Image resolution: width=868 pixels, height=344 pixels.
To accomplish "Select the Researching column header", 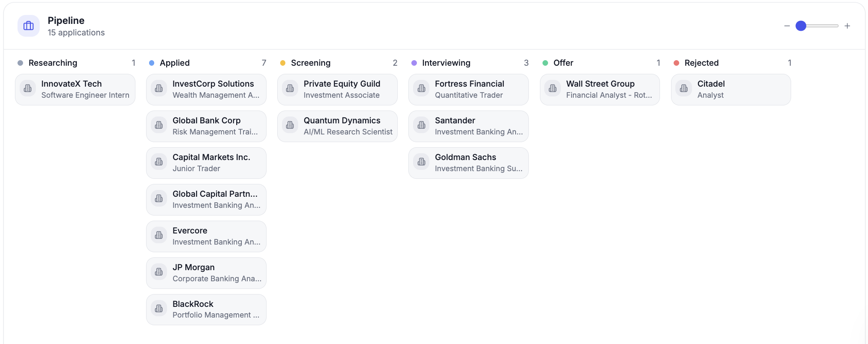I will tap(53, 63).
